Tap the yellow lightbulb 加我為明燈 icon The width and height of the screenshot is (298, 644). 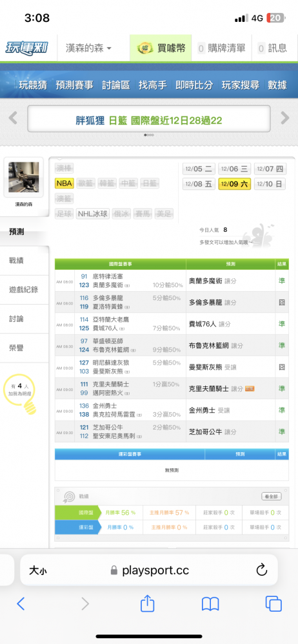coord(20,393)
